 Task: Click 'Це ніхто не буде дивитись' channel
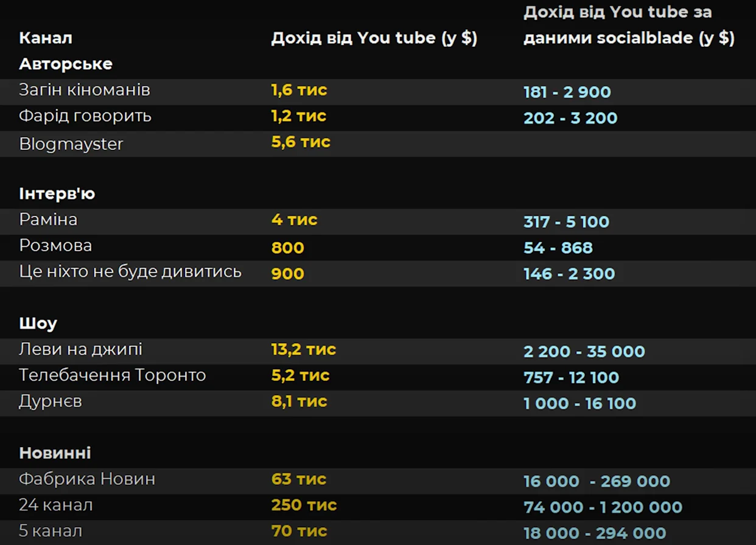coord(130,272)
